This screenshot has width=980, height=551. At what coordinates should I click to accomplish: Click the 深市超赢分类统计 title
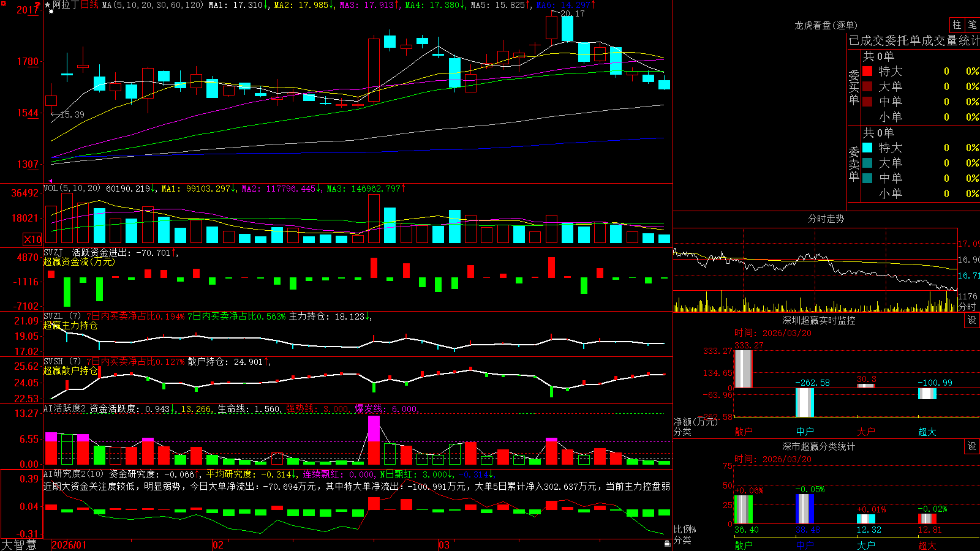pos(818,446)
